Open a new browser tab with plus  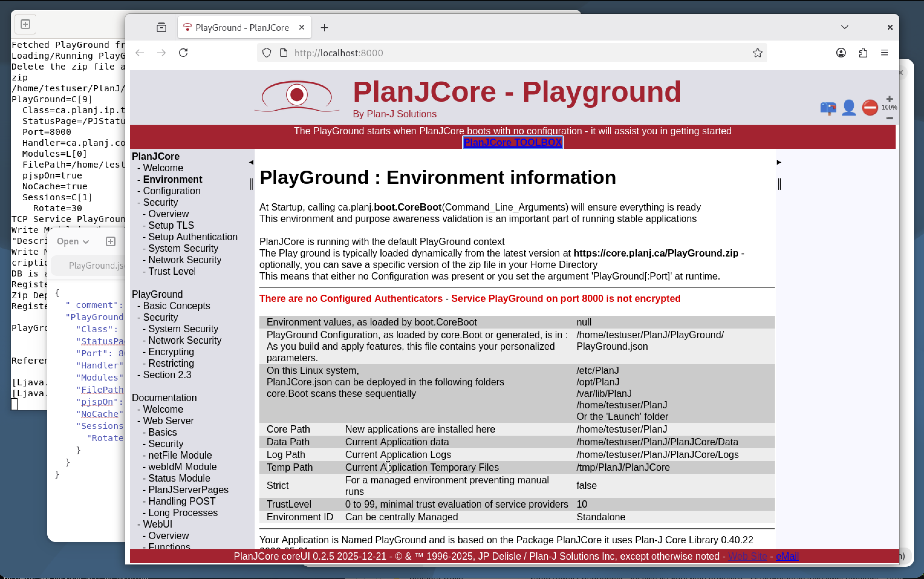click(325, 28)
